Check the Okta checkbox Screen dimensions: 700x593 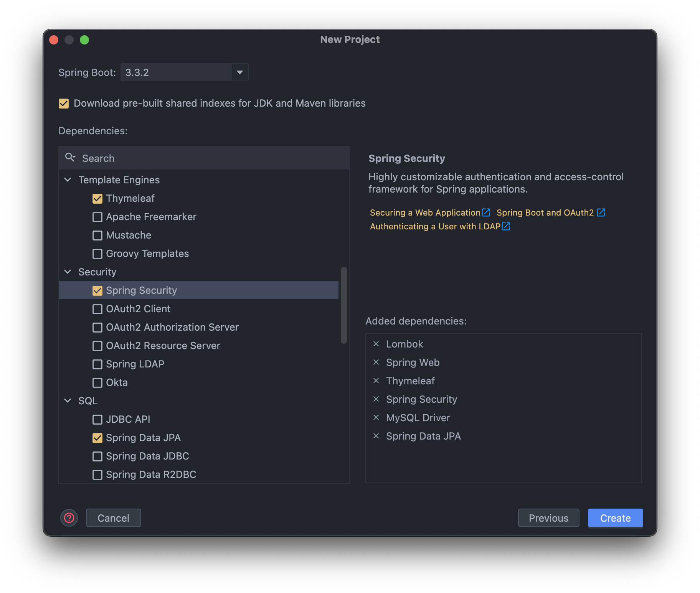[97, 382]
